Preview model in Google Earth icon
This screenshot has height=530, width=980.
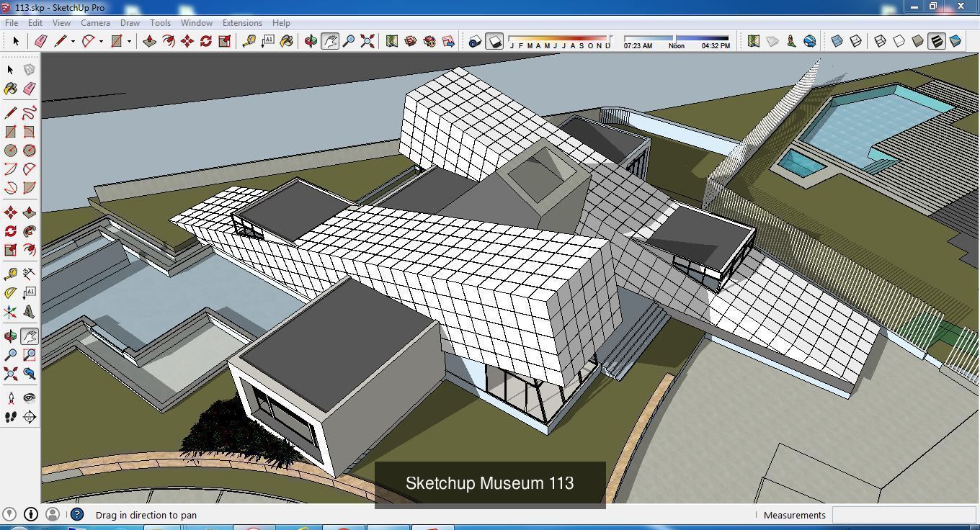pos(810,41)
